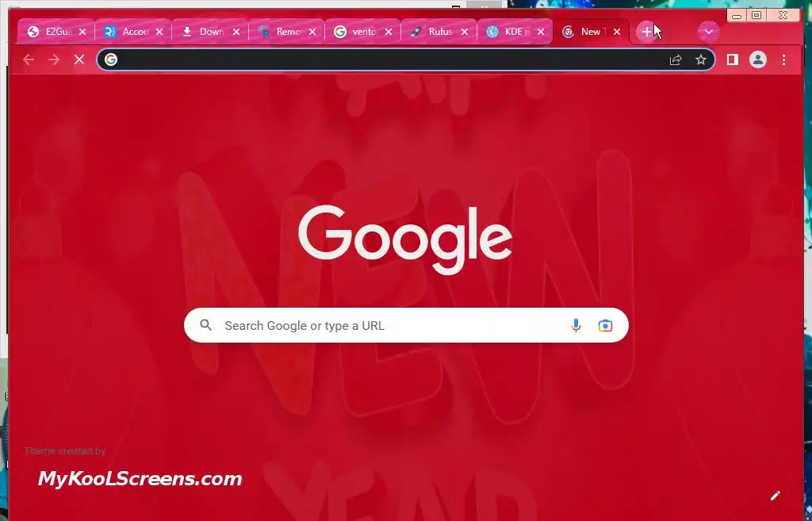The width and height of the screenshot is (812, 521).
Task: Minimize the Chrome window
Action: (736, 16)
